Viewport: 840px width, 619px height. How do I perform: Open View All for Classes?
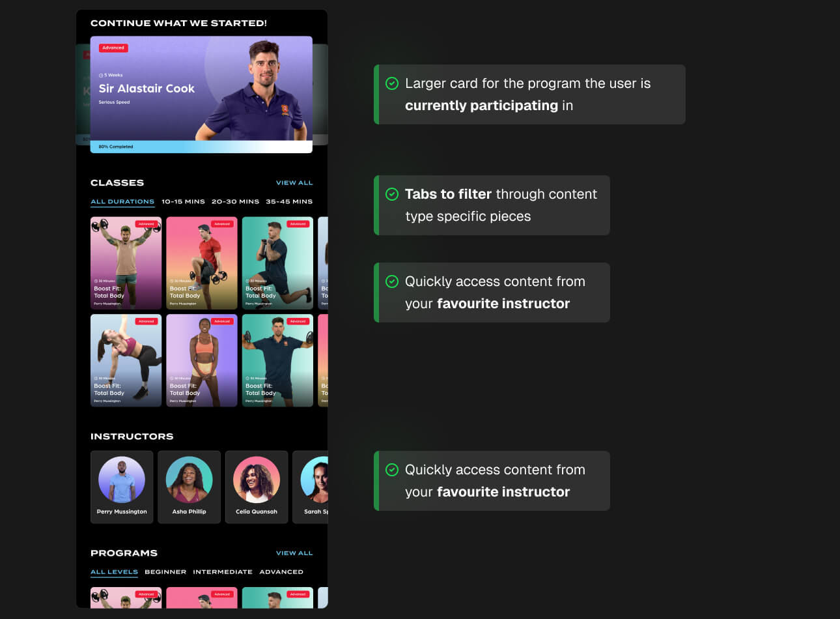click(x=294, y=183)
